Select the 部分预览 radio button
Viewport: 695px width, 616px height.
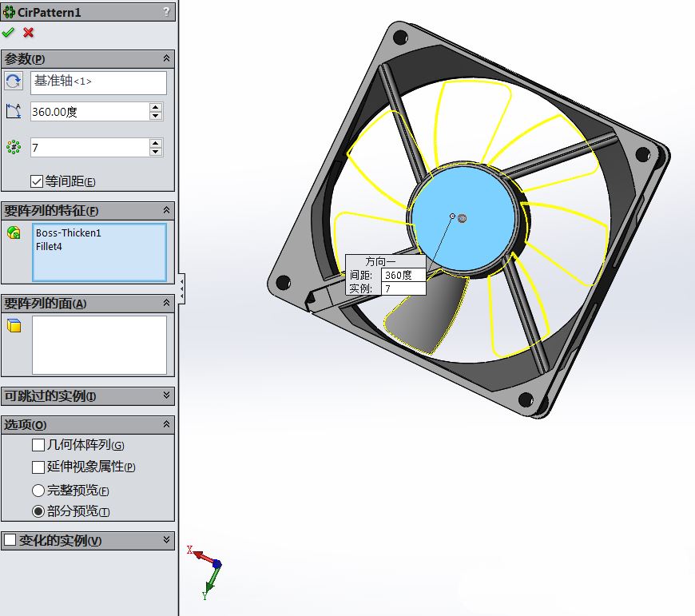pos(38,511)
